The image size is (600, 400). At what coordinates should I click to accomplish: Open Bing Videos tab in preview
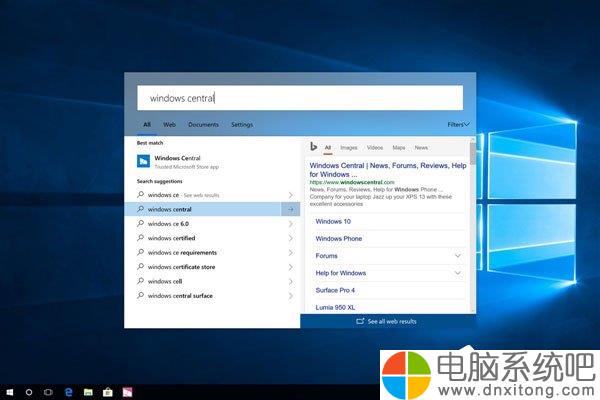[375, 147]
